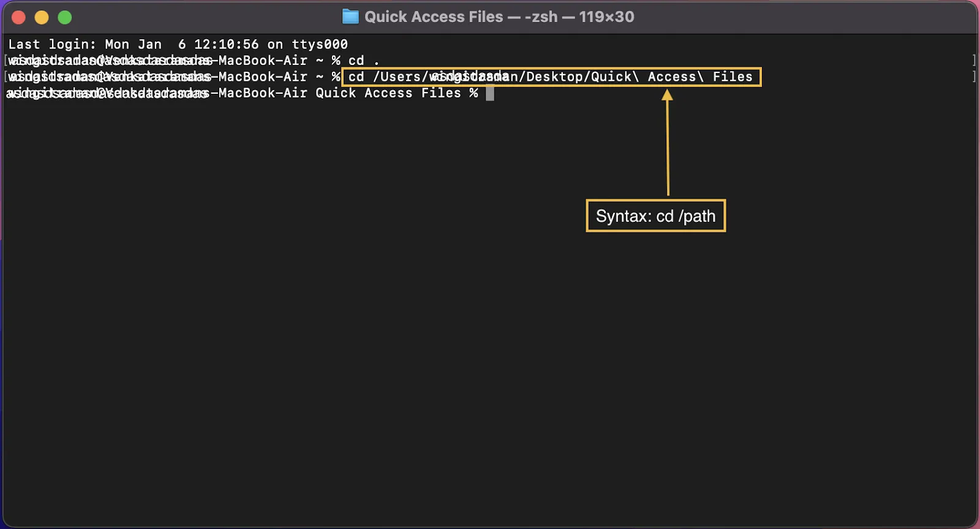Zoom the window with the green button
Viewport: 980px width, 529px height.
click(65, 17)
